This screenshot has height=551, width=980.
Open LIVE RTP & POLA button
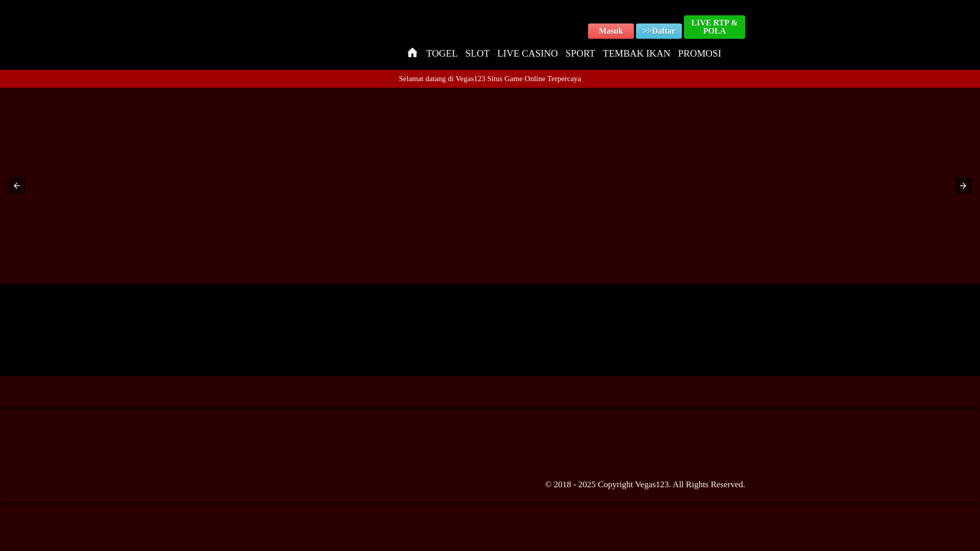[x=715, y=27]
